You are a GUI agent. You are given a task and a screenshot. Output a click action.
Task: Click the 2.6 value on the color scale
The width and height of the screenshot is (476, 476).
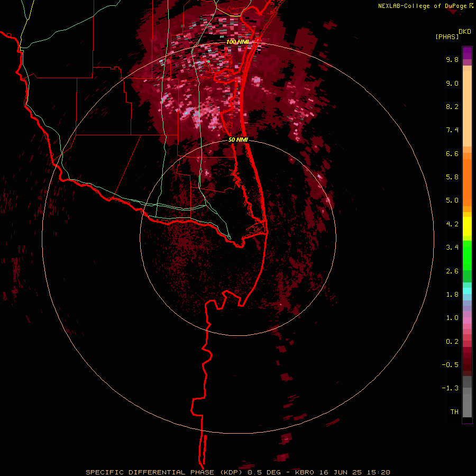click(452, 271)
